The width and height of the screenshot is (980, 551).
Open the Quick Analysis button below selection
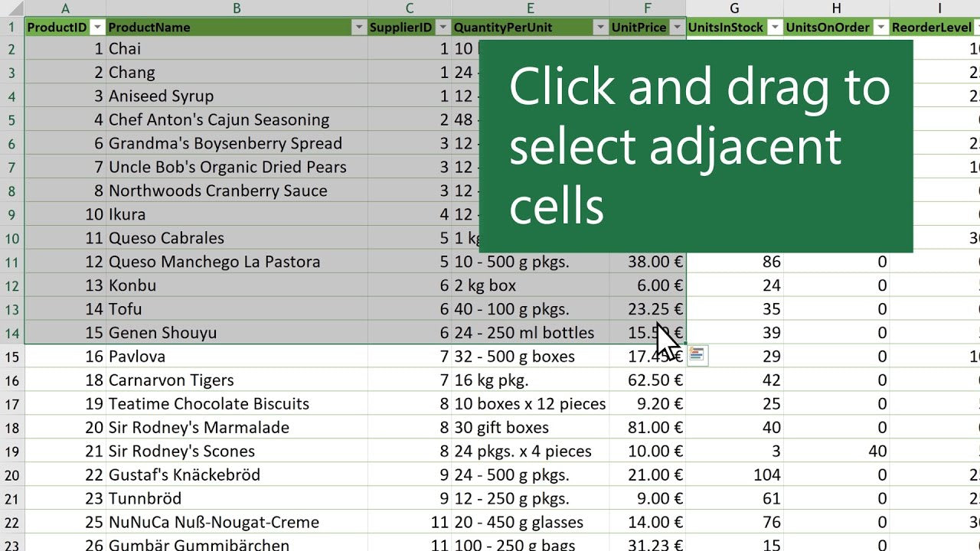pos(697,355)
